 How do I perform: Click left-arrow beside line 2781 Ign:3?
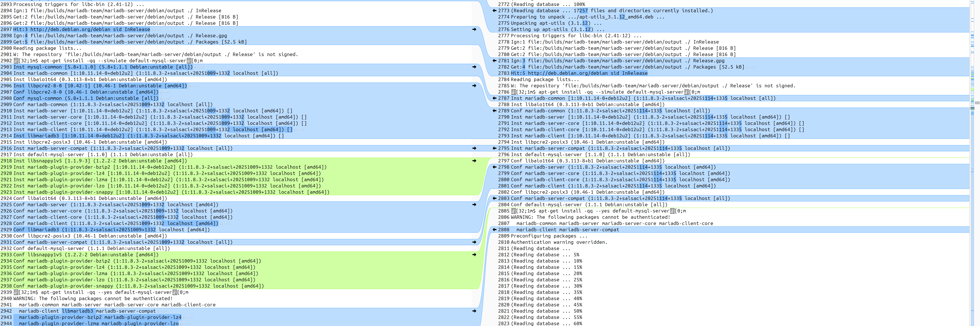click(494, 60)
